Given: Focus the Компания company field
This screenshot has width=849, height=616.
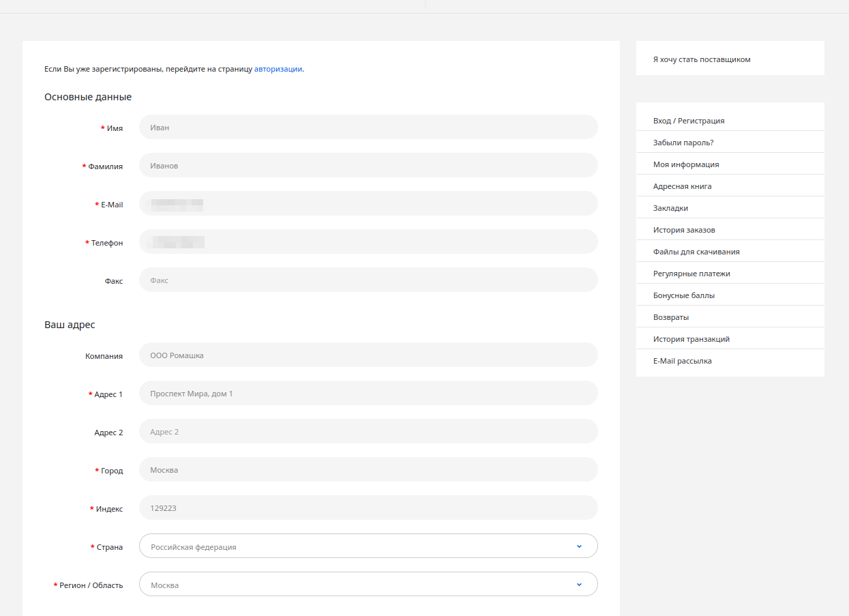Looking at the screenshot, I should click(368, 355).
